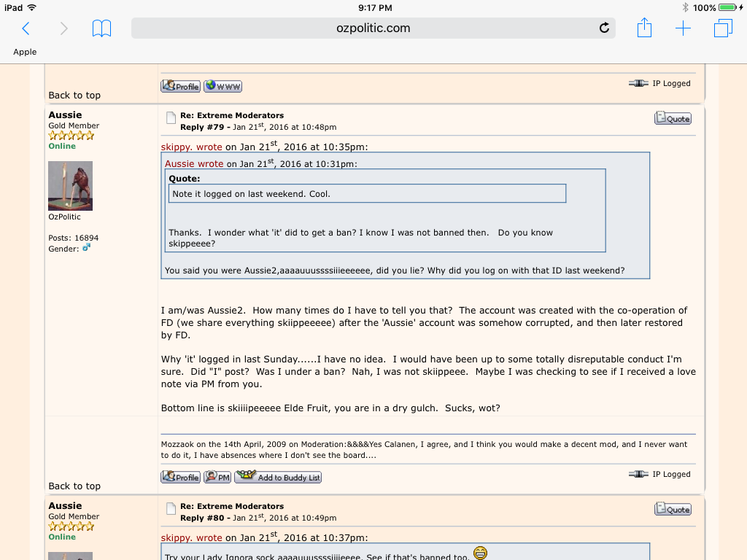The image size is (747, 560).
Task: Open the WWW website button
Action: pyautogui.click(x=222, y=86)
